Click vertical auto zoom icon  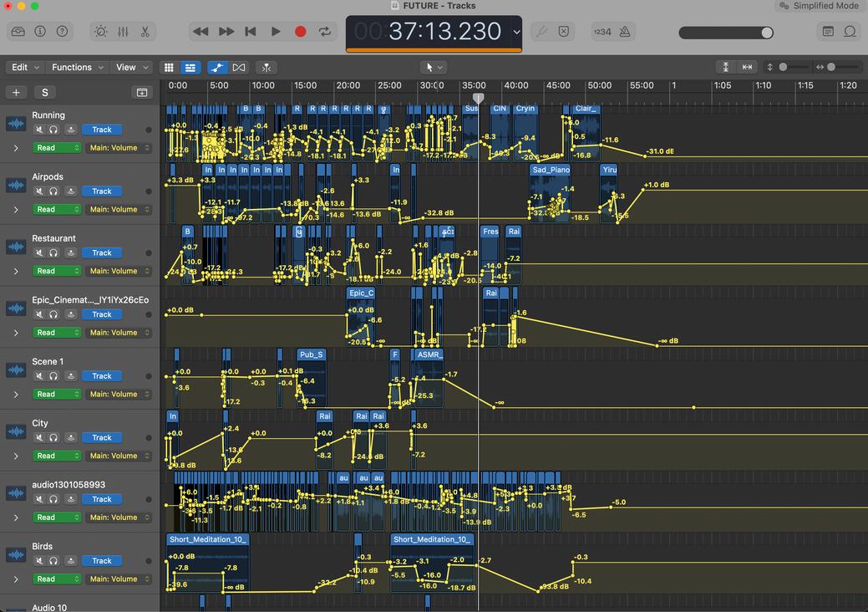tap(725, 67)
